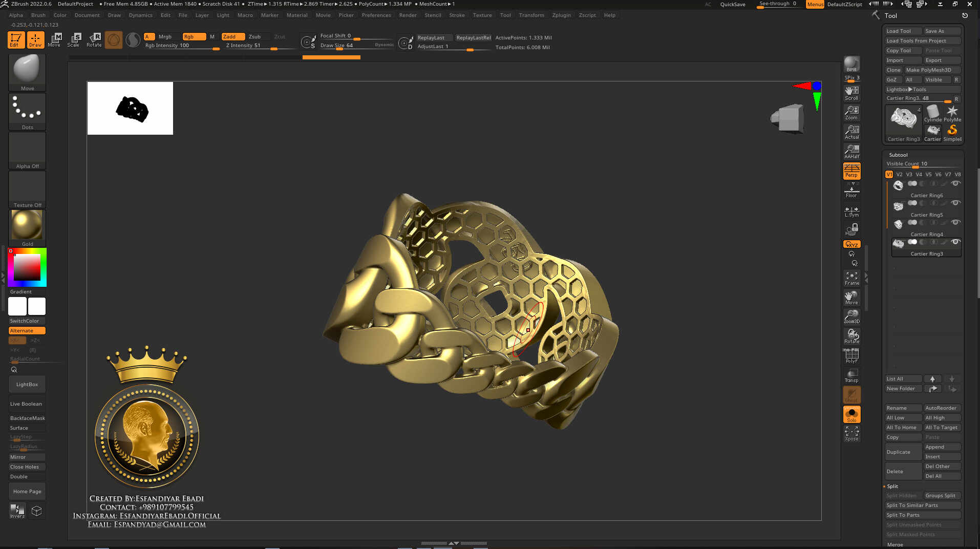This screenshot has height=549, width=980.
Task: Select the Move transform tool icon
Action: [54, 39]
